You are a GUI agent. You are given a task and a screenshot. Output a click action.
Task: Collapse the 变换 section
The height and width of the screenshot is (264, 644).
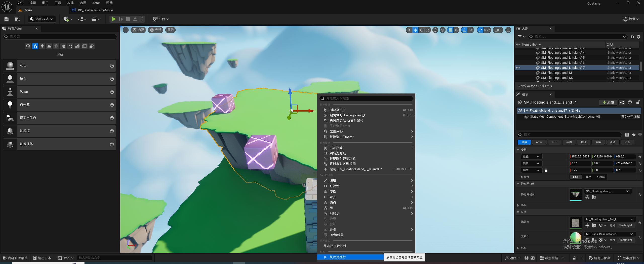tap(518, 150)
